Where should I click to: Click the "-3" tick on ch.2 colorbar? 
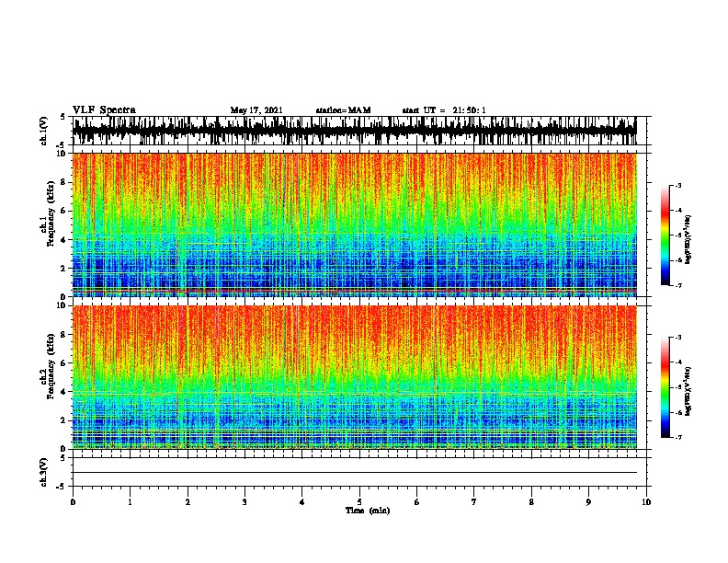pyautogui.click(x=678, y=338)
